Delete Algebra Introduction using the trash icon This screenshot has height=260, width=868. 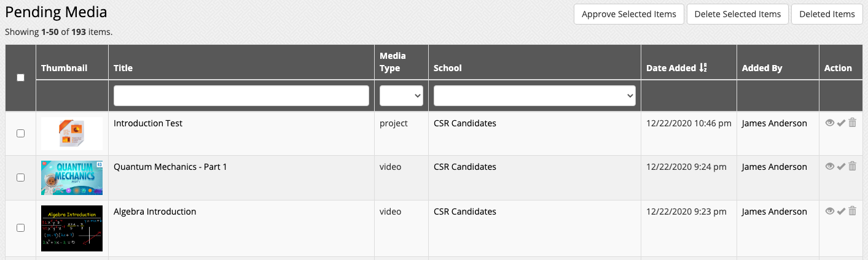(852, 212)
